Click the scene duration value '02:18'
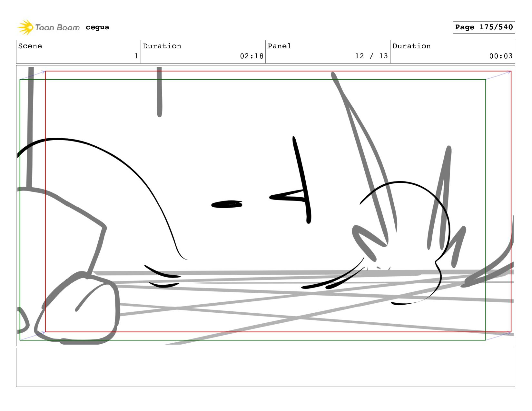This screenshot has height=411, width=532. tap(251, 56)
